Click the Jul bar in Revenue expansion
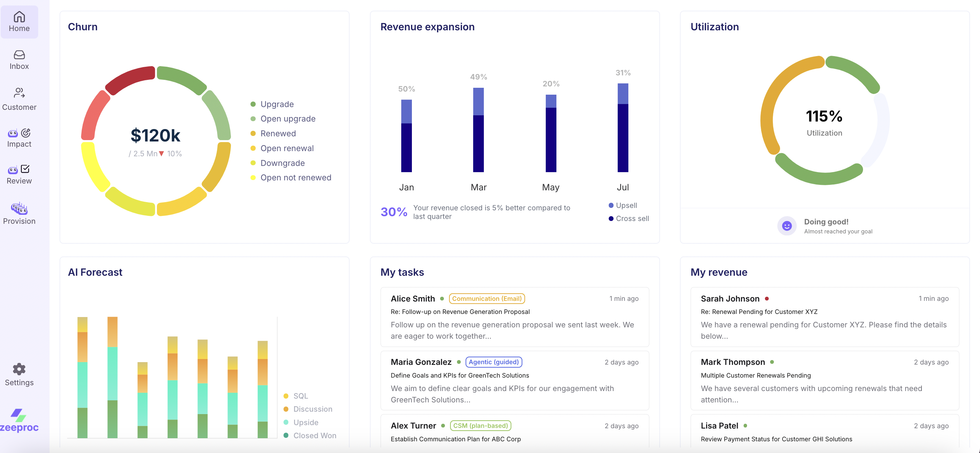The image size is (980, 453). coord(622,127)
